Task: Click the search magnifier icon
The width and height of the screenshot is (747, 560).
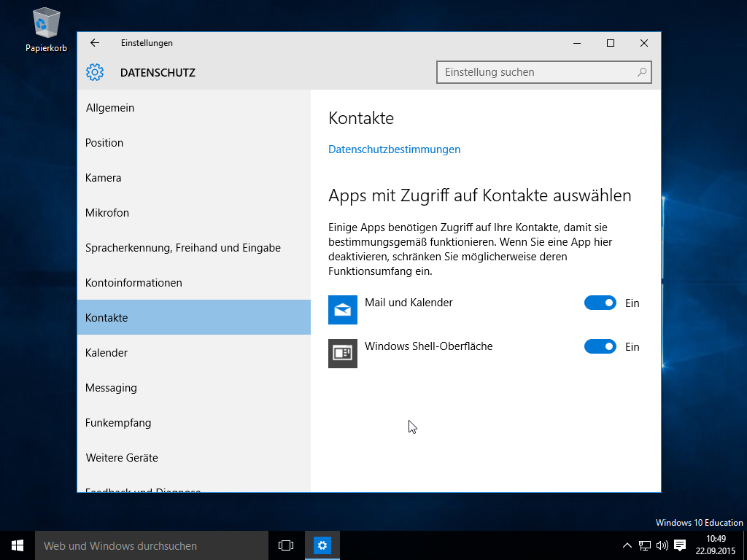Action: tap(642, 72)
